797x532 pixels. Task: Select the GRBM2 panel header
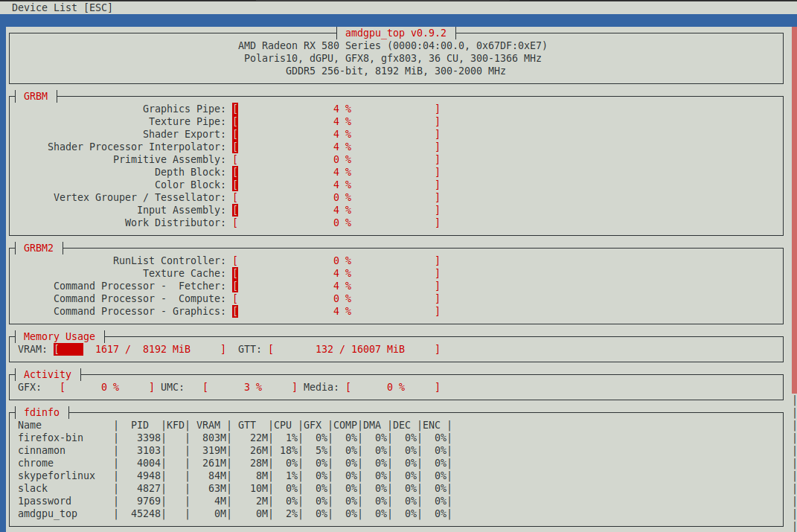39,248
